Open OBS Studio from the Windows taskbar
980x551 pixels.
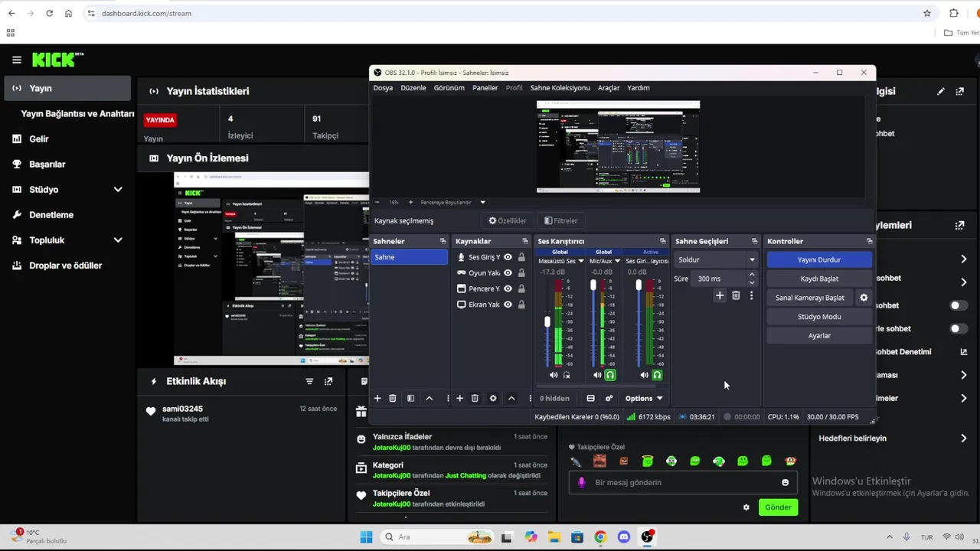pos(647,537)
